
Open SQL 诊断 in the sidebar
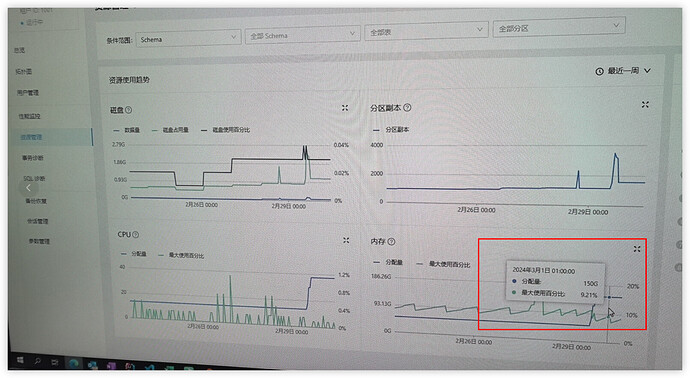pos(34,179)
